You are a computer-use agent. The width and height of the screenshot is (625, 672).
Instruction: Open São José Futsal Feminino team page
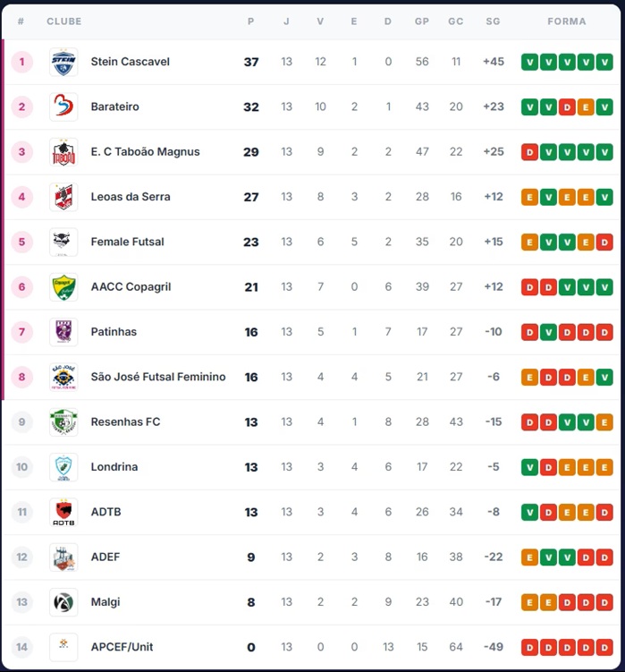click(x=158, y=377)
